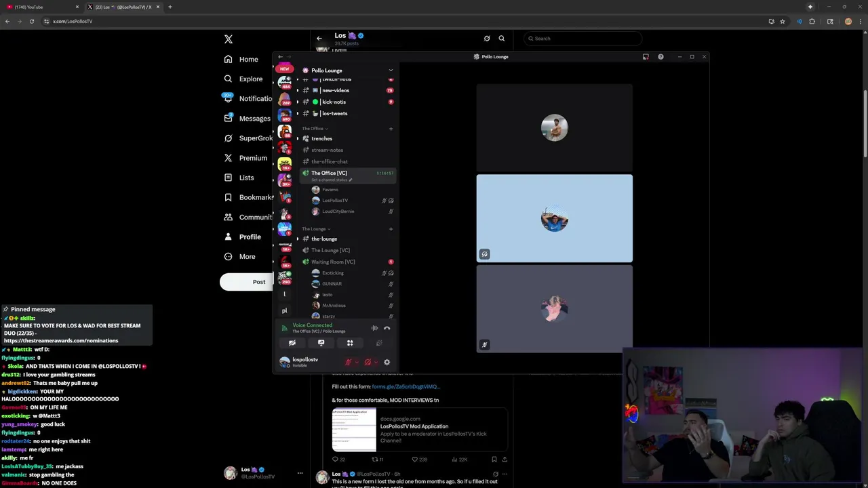The image size is (868, 488).
Task: Go back with the Discord title bar arrow
Action: [x=281, y=57]
